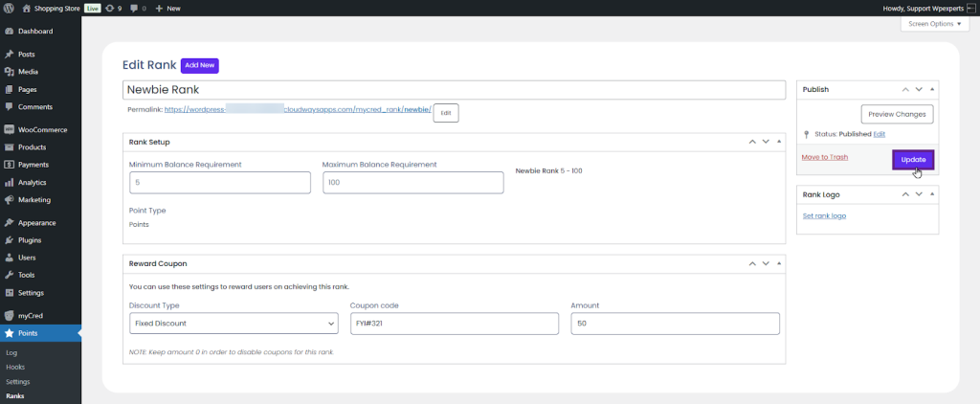Image resolution: width=980 pixels, height=404 pixels.
Task: Open the Hooks submenu item
Action: [15, 367]
